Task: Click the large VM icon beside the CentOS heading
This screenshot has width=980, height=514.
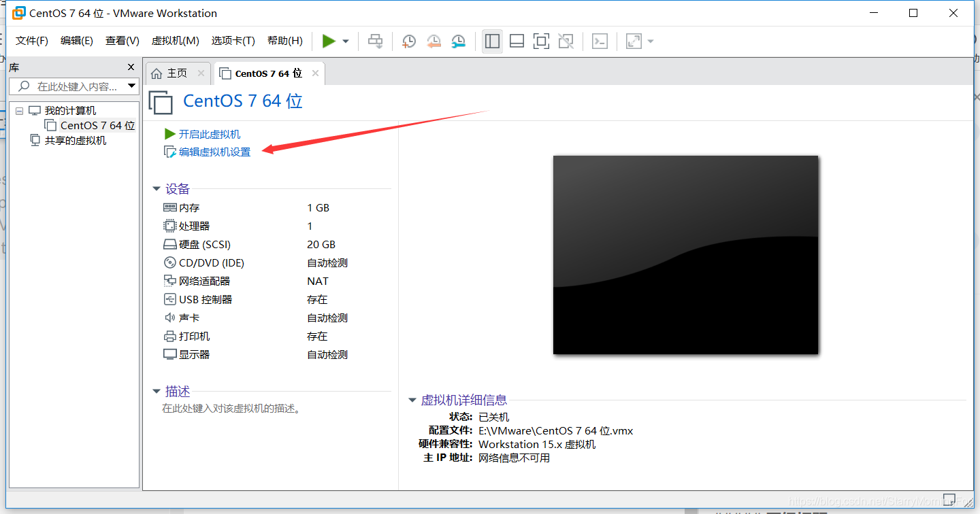Action: point(161,102)
